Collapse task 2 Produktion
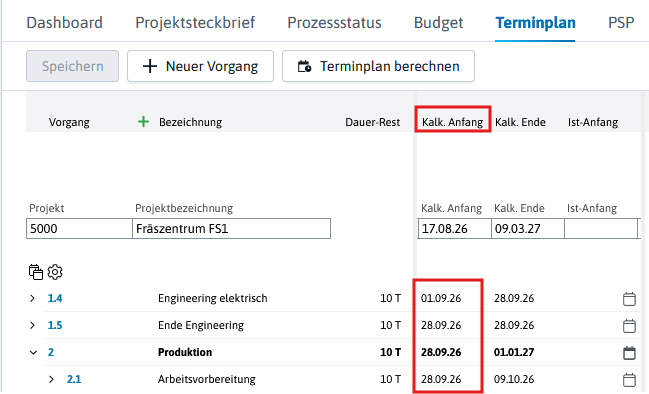The image size is (649, 394). (33, 352)
